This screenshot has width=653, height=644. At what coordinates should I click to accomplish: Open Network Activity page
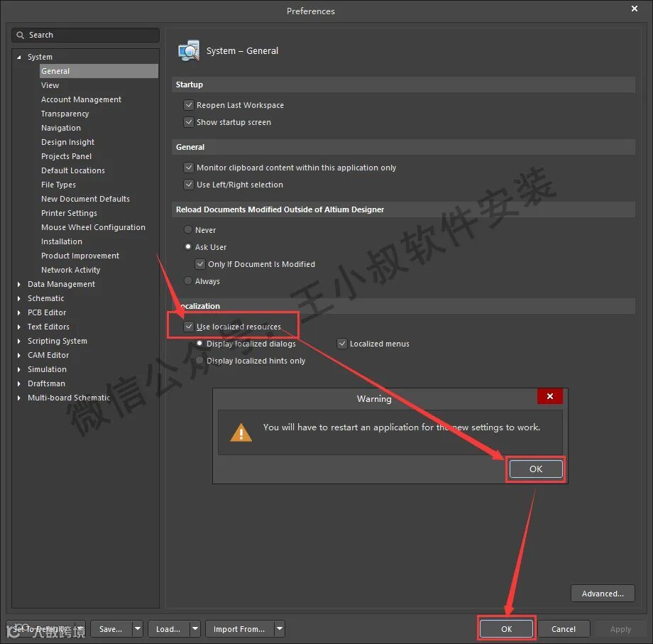pyautogui.click(x=71, y=270)
